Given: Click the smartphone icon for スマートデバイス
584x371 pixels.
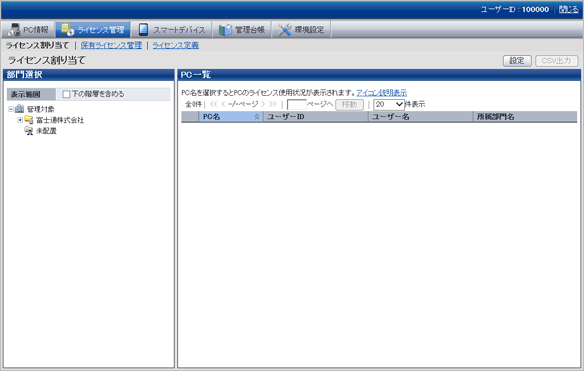Looking at the screenshot, I should (143, 29).
